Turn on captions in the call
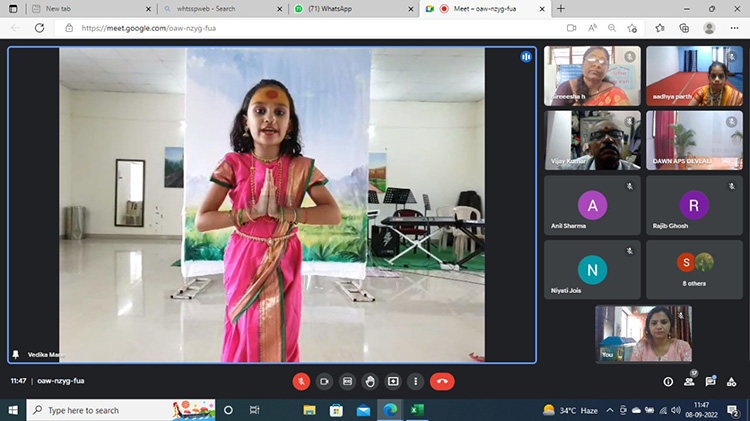Screen dimensions: 750x421 347,381
